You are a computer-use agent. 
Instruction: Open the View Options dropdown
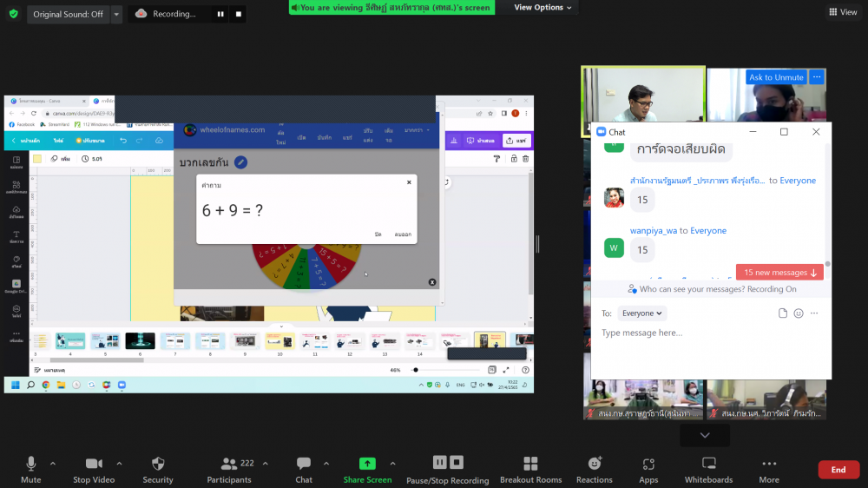[543, 8]
